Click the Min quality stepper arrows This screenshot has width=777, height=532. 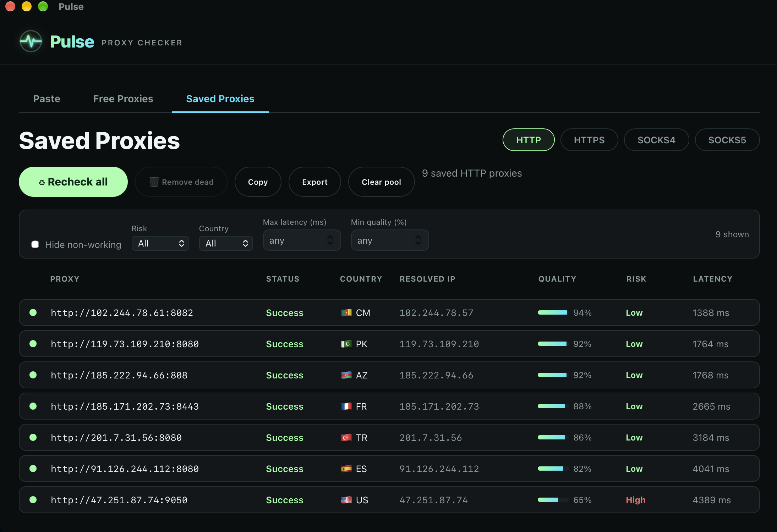(418, 240)
